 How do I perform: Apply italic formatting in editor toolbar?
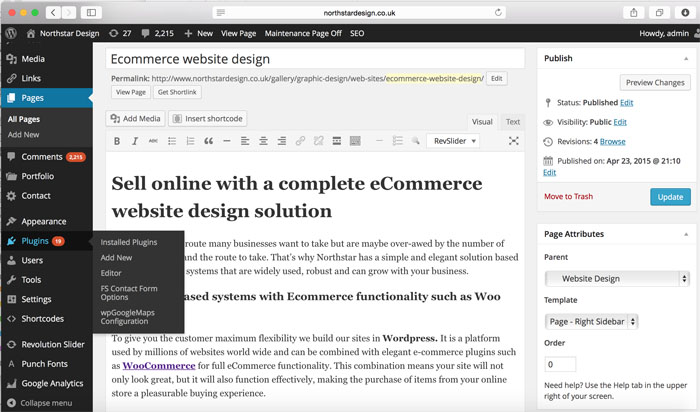tap(135, 141)
